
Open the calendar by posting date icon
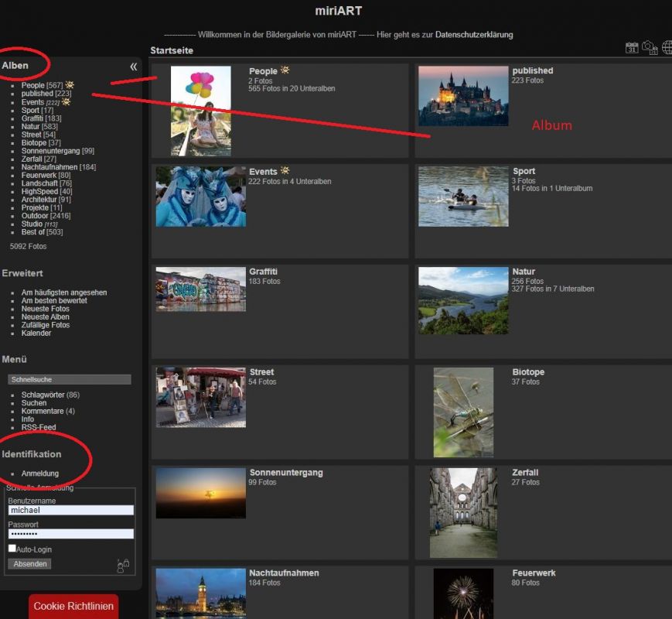point(632,48)
